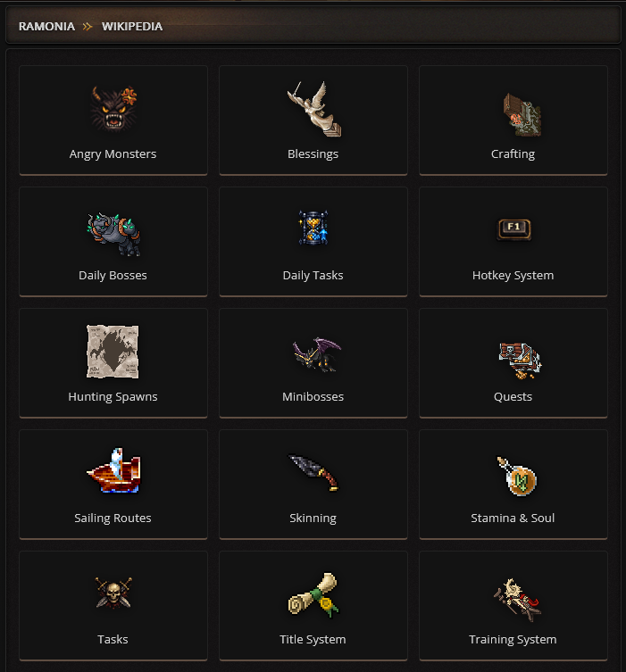The height and width of the screenshot is (672, 626).
Task: Open the Hotkey System text label
Action: click(x=513, y=275)
